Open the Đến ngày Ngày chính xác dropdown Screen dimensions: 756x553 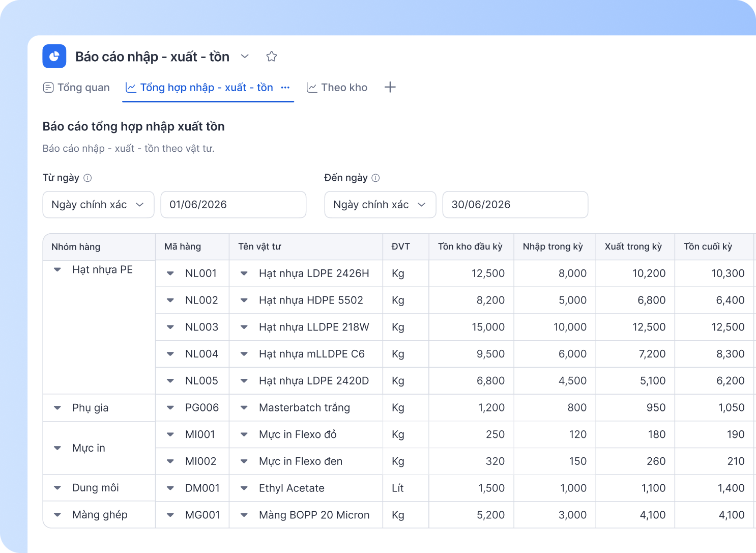pyautogui.click(x=380, y=205)
